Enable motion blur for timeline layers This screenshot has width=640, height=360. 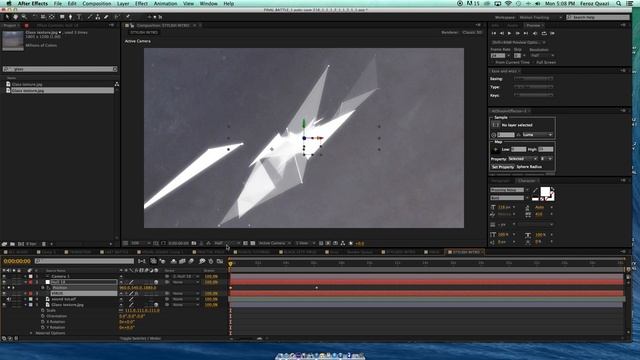point(191,261)
